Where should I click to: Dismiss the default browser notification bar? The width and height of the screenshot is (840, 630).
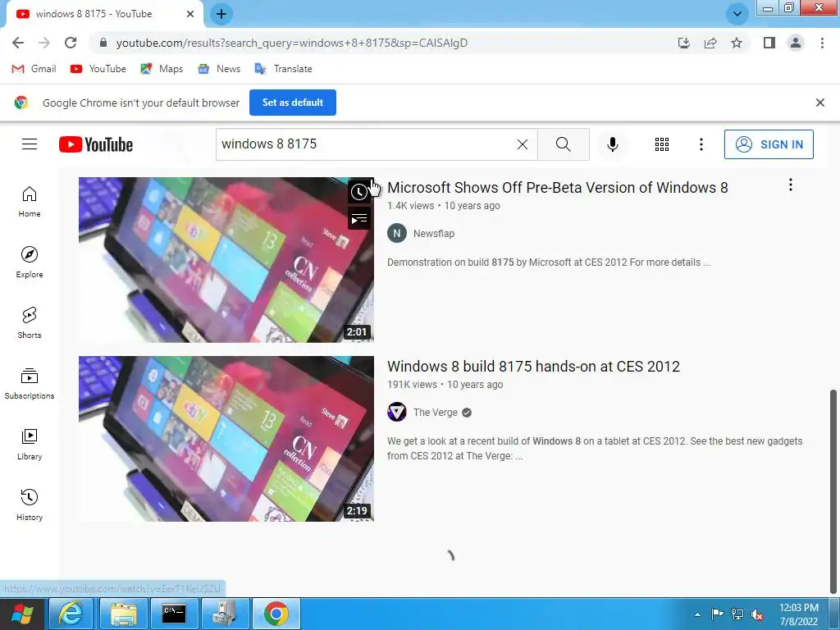click(819, 103)
